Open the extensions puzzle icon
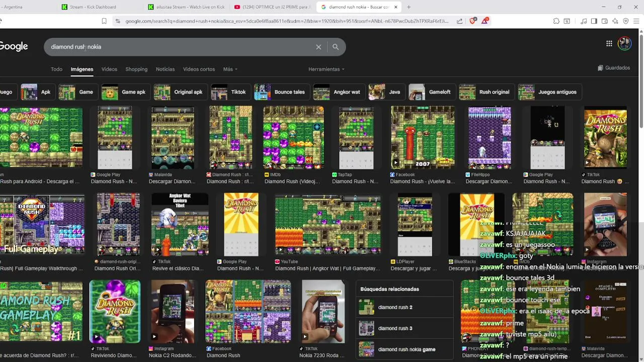 [556, 21]
